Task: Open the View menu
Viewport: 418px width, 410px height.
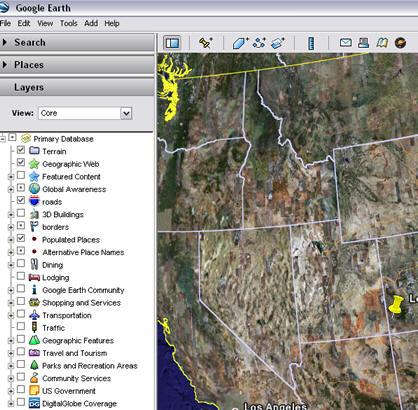Action: click(x=45, y=23)
